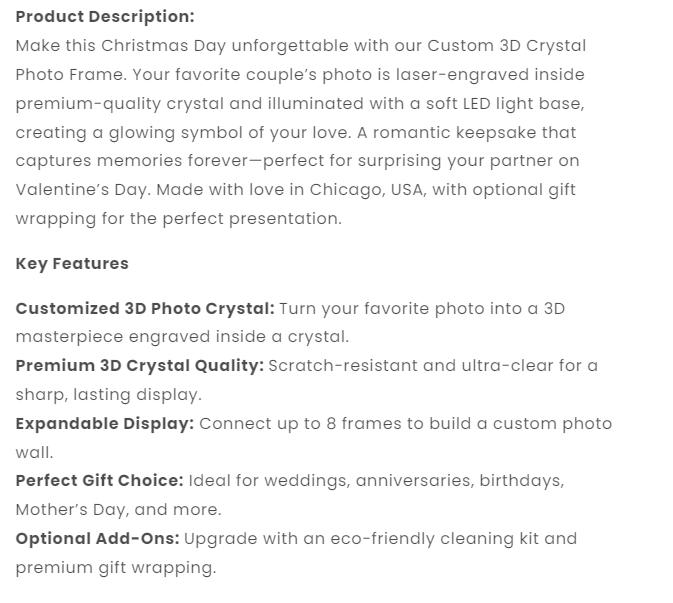Viewport: 673px width, 603px height.
Task: Select the "Expandable Display:" feature label
Action: [105, 424]
